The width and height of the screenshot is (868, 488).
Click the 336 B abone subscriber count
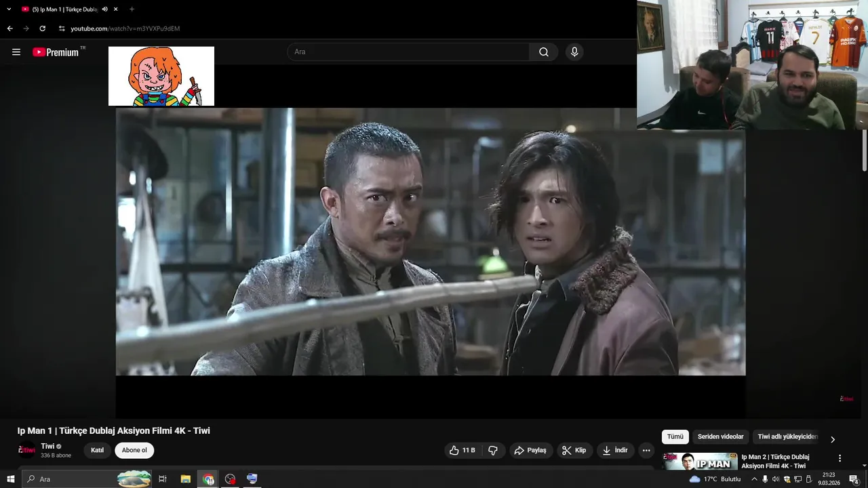tap(56, 455)
